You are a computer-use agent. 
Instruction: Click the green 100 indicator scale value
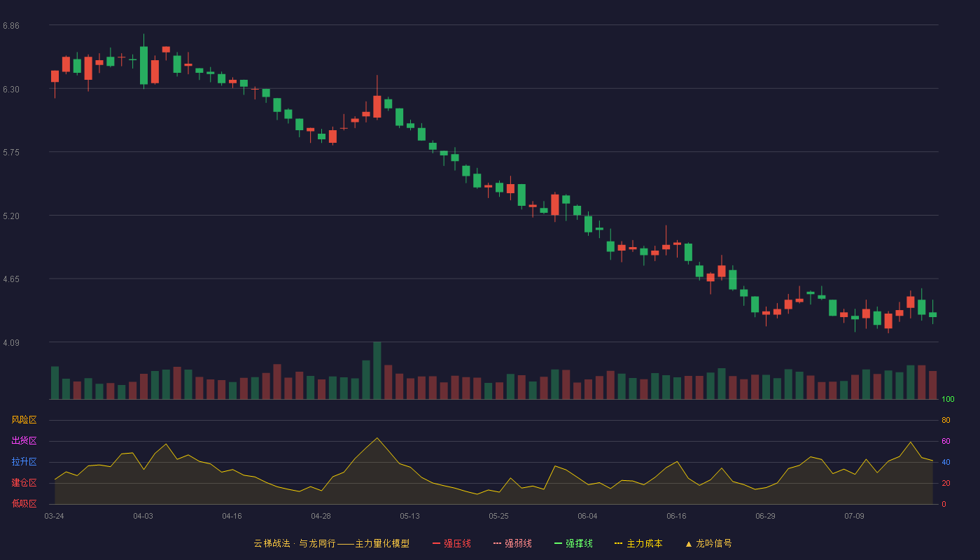click(948, 400)
